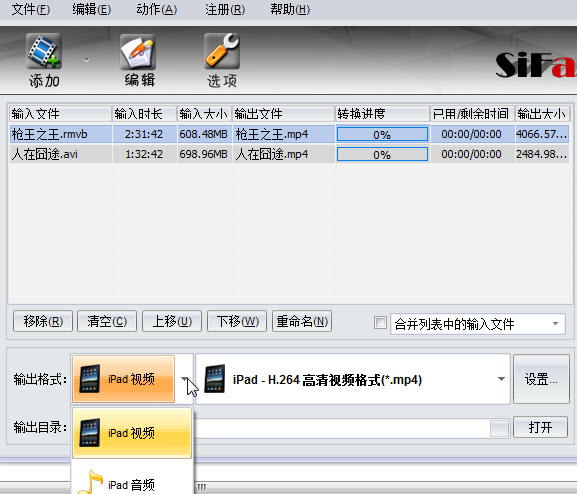
Task: Click the 608.48MB input size cell
Action: click(205, 134)
